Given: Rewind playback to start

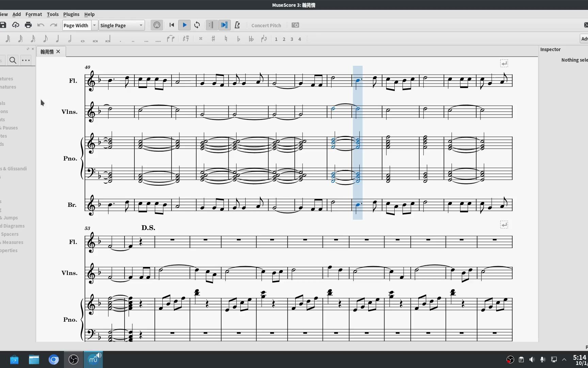Looking at the screenshot, I should coord(172,25).
